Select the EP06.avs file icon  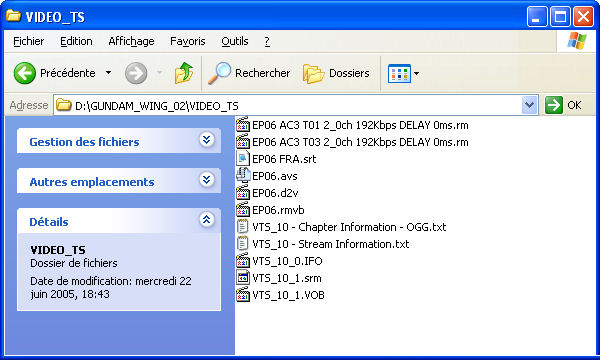(x=243, y=175)
